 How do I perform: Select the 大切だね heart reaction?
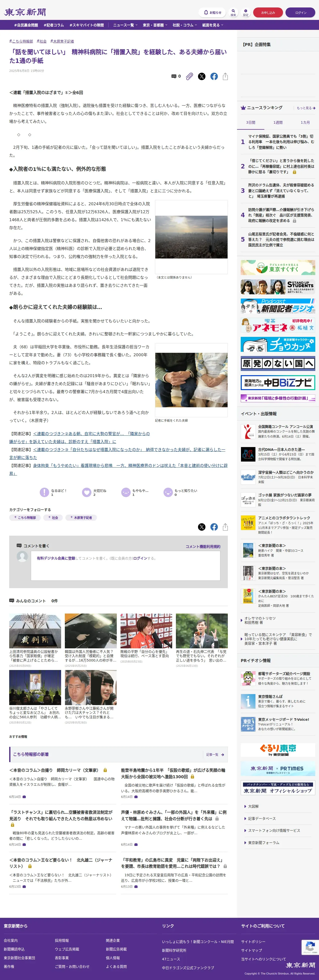87,492
